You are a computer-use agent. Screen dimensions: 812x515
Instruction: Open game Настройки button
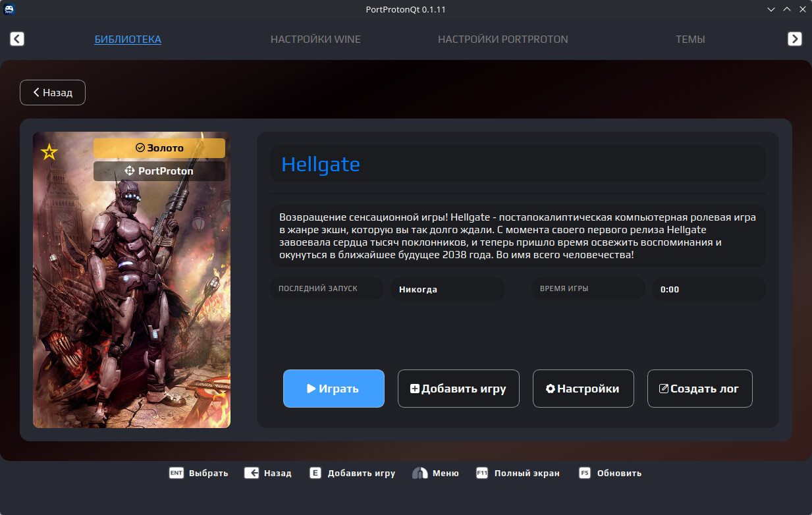pos(583,389)
